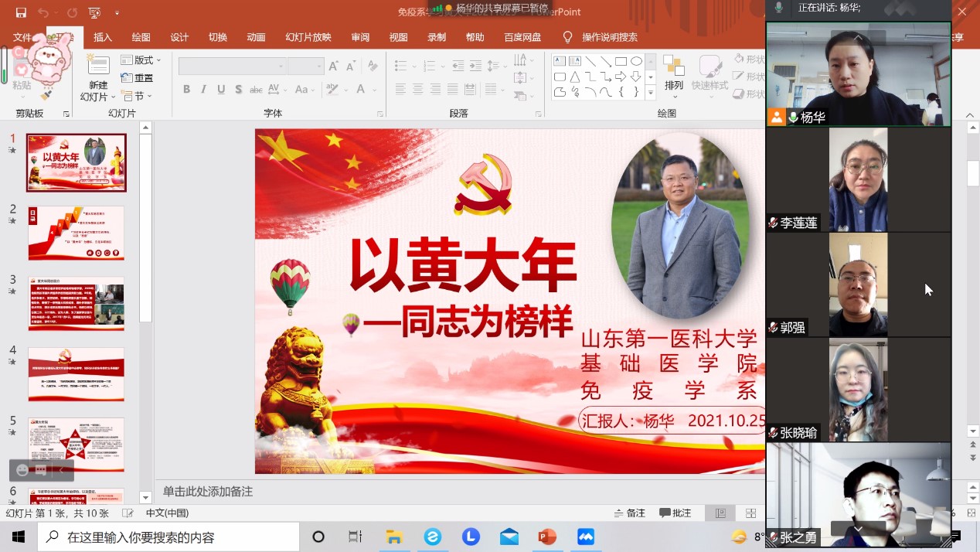
Task: Select the oval shape in shapes gallery
Action: tap(636, 62)
